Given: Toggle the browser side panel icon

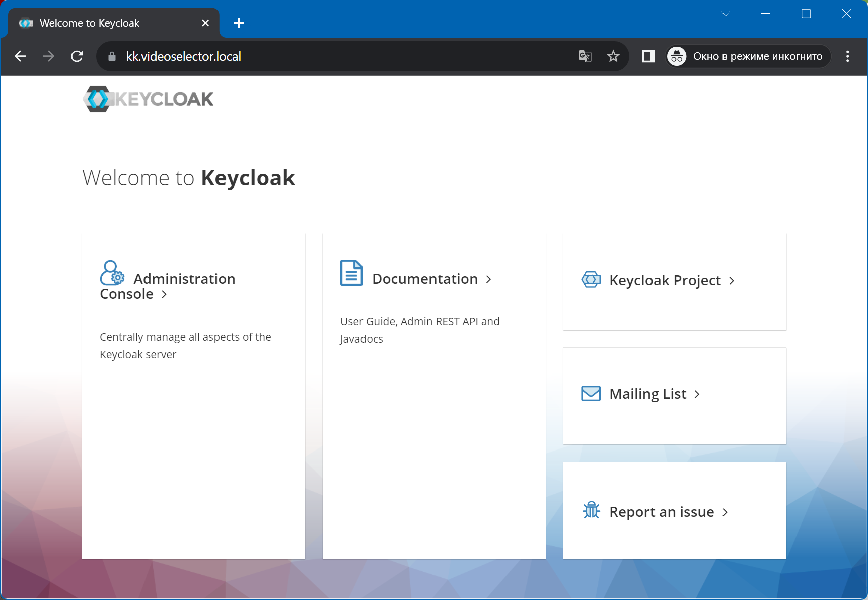Looking at the screenshot, I should coord(648,56).
